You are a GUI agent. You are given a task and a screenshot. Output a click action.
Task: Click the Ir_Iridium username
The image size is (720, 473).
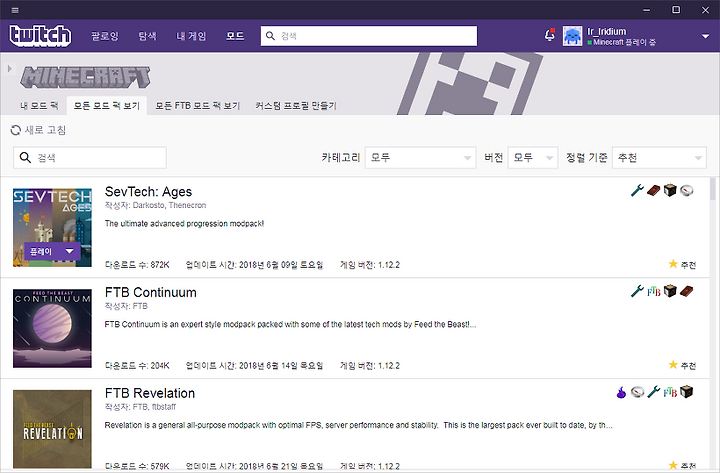pos(607,31)
